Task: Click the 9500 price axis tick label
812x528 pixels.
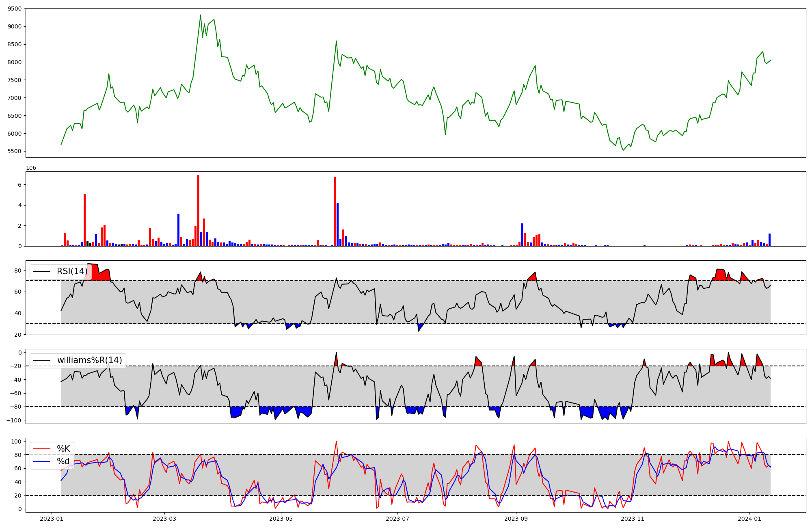Action: tap(15, 9)
